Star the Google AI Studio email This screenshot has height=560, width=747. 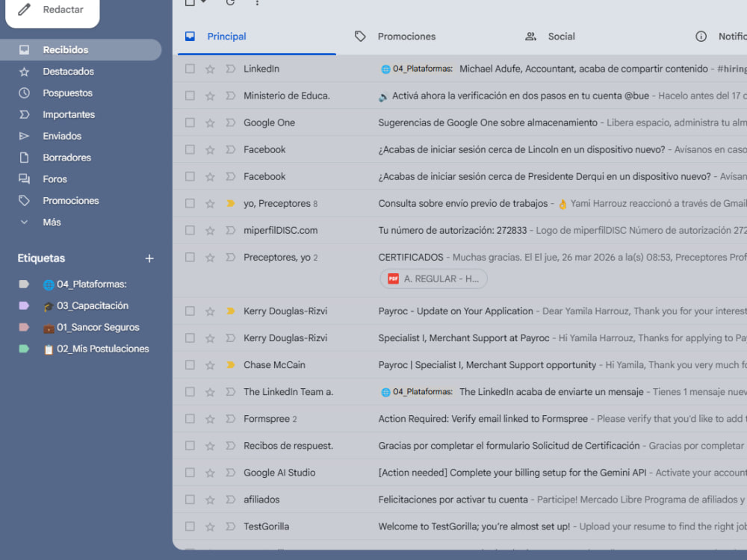(x=210, y=473)
